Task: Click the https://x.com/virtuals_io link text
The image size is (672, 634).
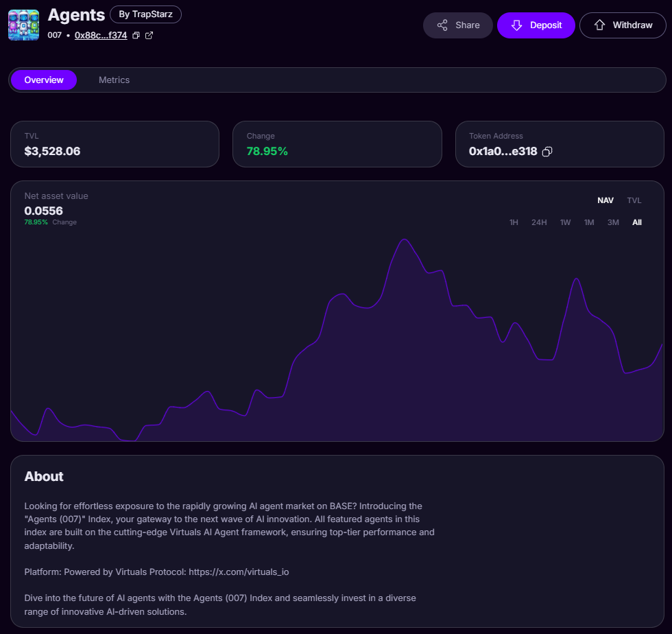Action: coord(239,572)
